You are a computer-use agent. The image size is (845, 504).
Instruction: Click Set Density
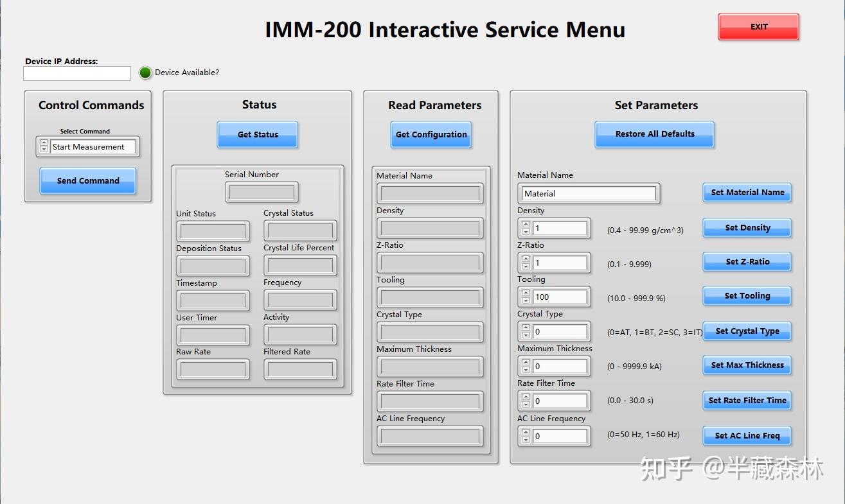click(747, 227)
